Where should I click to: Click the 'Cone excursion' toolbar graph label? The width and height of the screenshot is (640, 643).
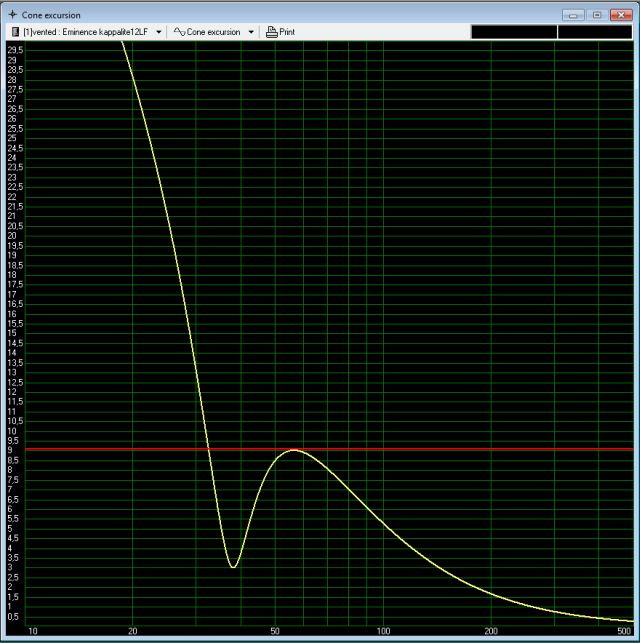[214, 32]
